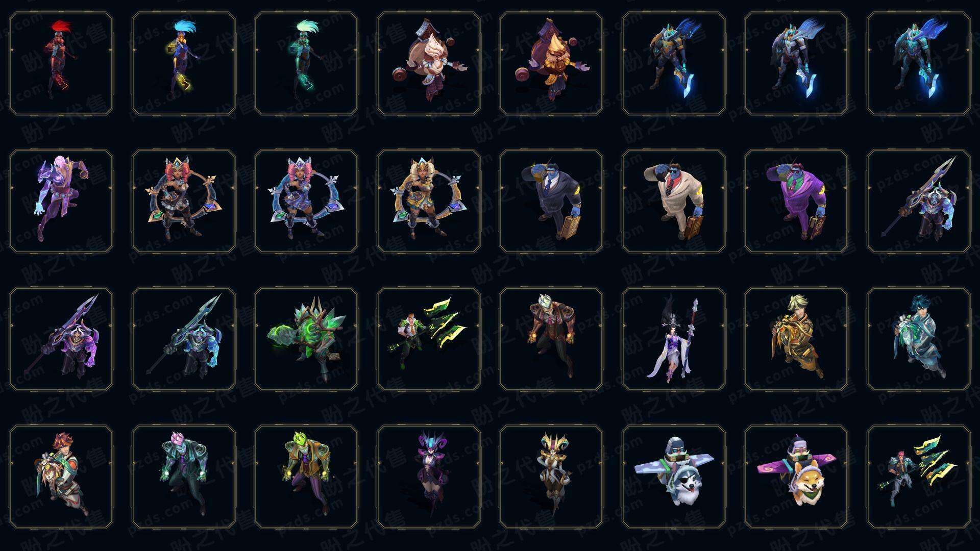The width and height of the screenshot is (980, 551).
Task: Select the golden bard with brown instrument
Action: click(551, 64)
